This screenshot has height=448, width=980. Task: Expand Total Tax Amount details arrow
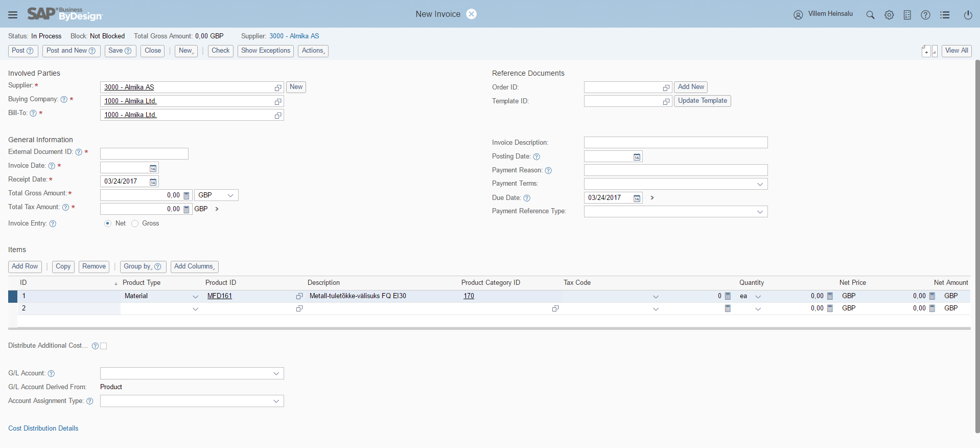point(217,209)
